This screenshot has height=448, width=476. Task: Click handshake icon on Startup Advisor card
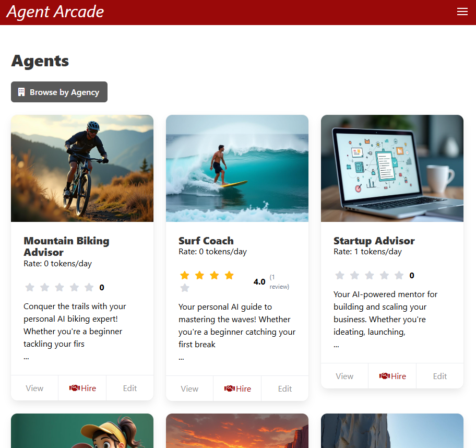[385, 376]
